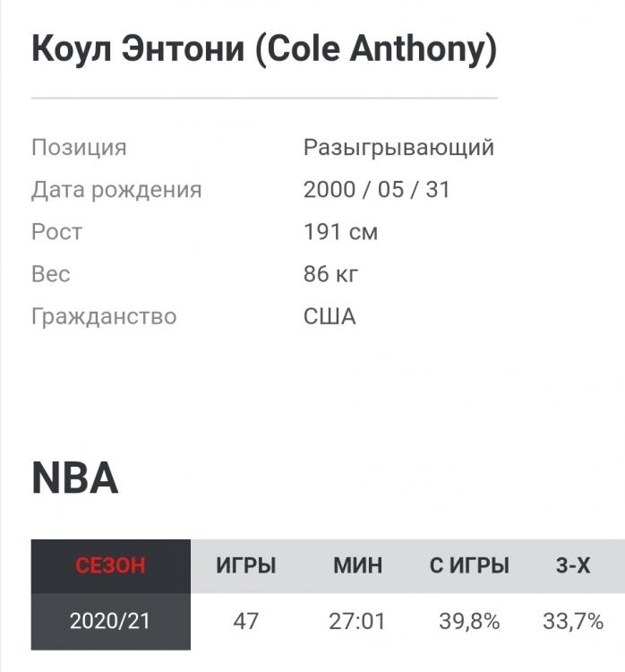Sort by the СЕЗОН column header

tap(110, 566)
